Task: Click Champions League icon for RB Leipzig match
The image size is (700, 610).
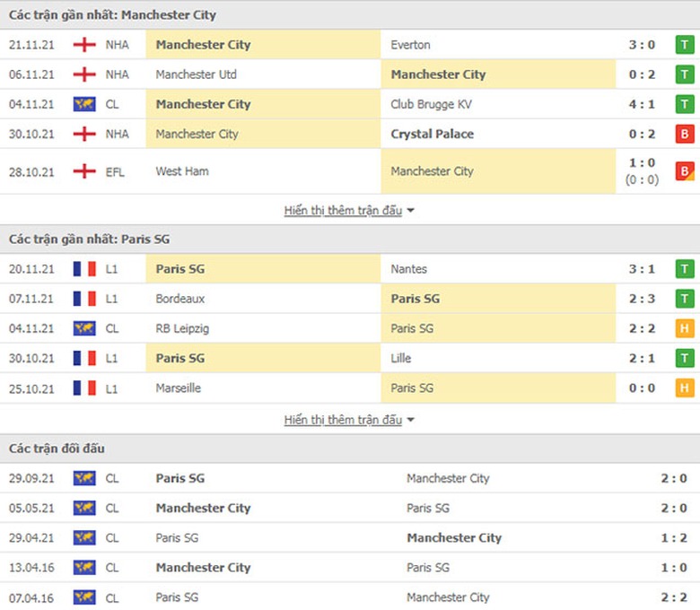Action: click(x=84, y=328)
